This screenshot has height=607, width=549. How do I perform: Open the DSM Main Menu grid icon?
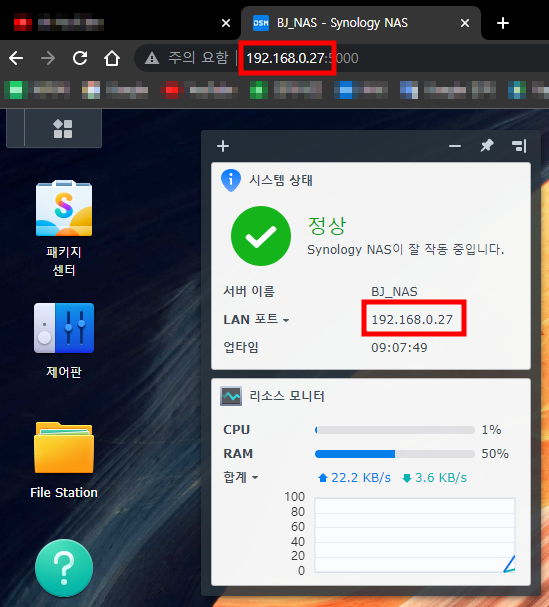[63, 129]
